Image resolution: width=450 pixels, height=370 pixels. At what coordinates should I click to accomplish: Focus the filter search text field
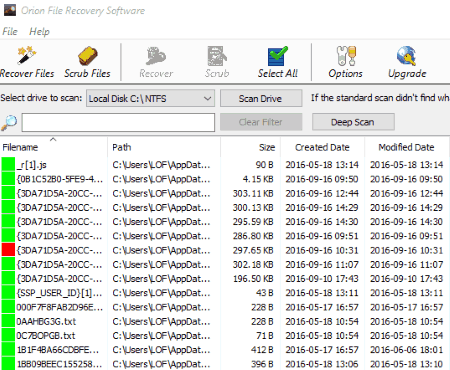tap(118, 122)
